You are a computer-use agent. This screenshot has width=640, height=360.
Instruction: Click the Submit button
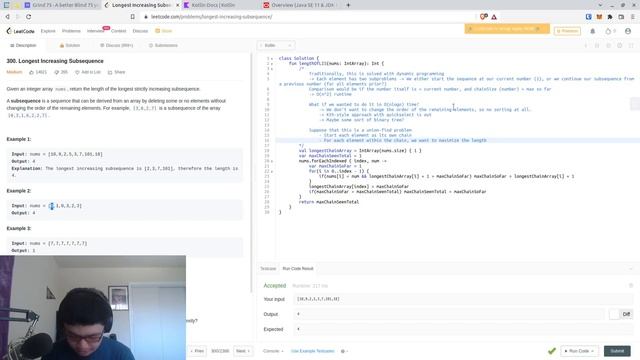(617, 351)
